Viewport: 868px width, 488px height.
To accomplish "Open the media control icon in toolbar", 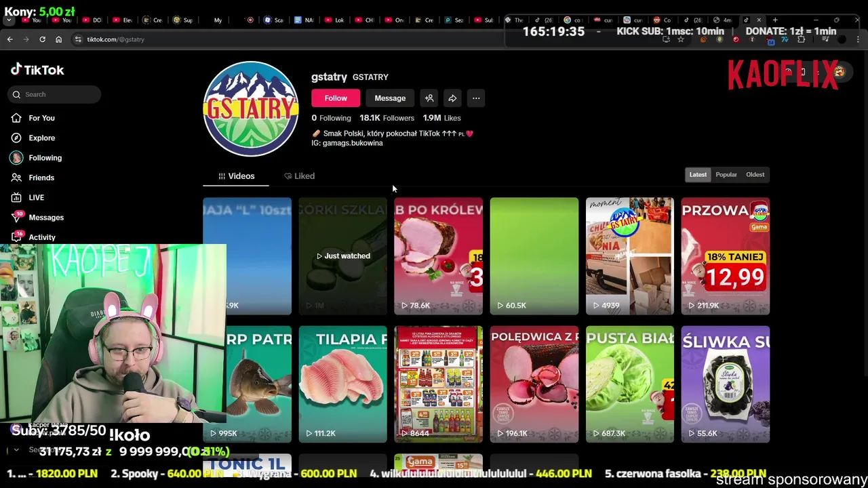I will (826, 39).
